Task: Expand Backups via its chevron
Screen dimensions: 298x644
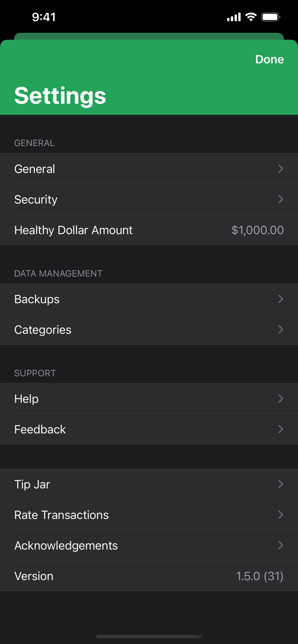Action: (281, 299)
